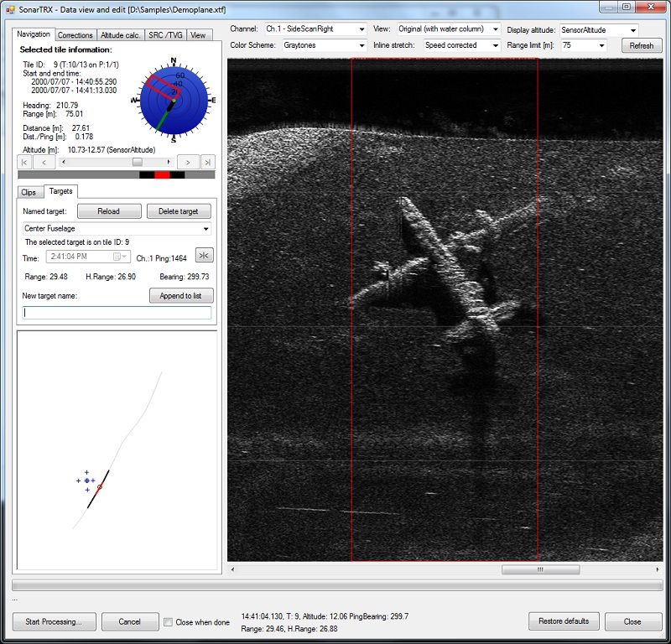The height and width of the screenshot is (644, 671).
Task: Click Start Processing button
Action: click(x=55, y=621)
